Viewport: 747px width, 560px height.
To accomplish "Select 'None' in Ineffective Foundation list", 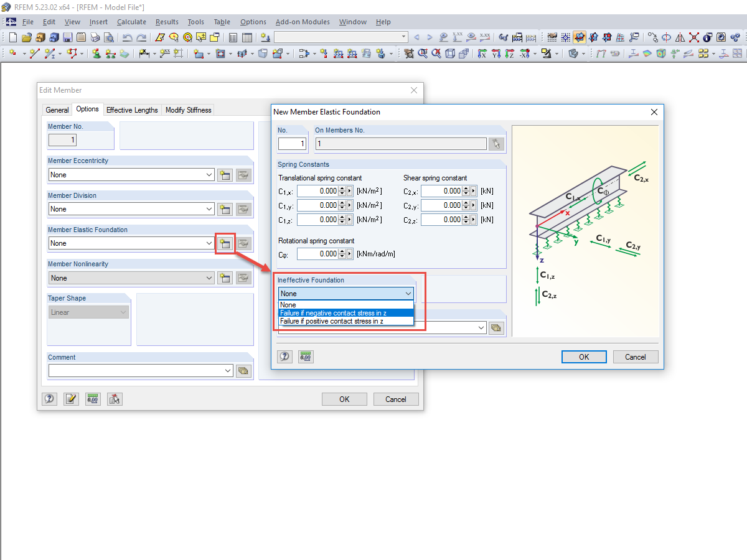I will click(x=346, y=305).
